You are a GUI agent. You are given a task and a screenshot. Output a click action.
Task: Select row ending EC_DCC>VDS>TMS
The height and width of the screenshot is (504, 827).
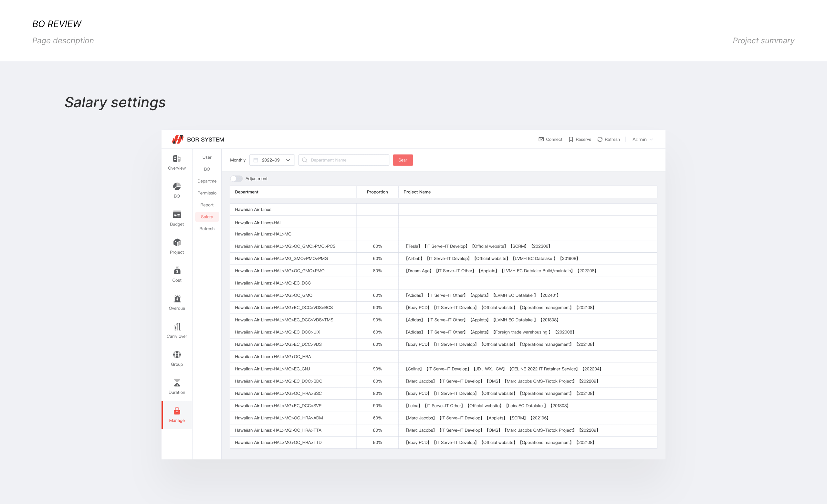pyautogui.click(x=443, y=320)
